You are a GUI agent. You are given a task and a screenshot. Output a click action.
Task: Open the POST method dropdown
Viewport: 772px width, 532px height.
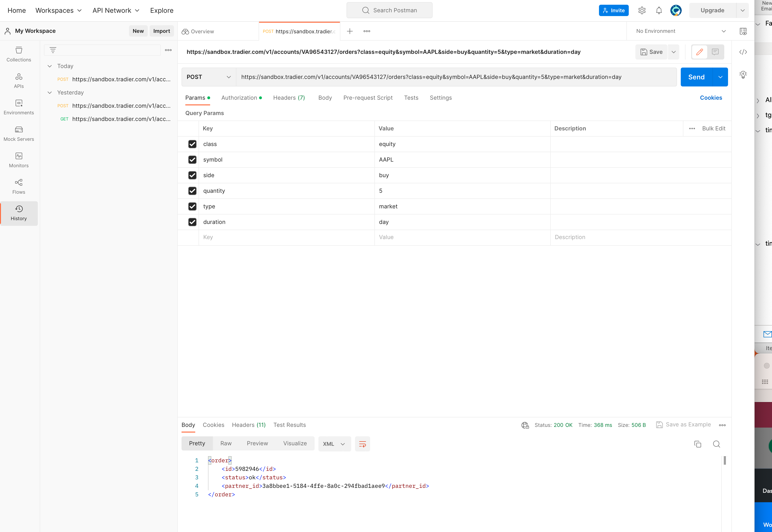point(209,77)
